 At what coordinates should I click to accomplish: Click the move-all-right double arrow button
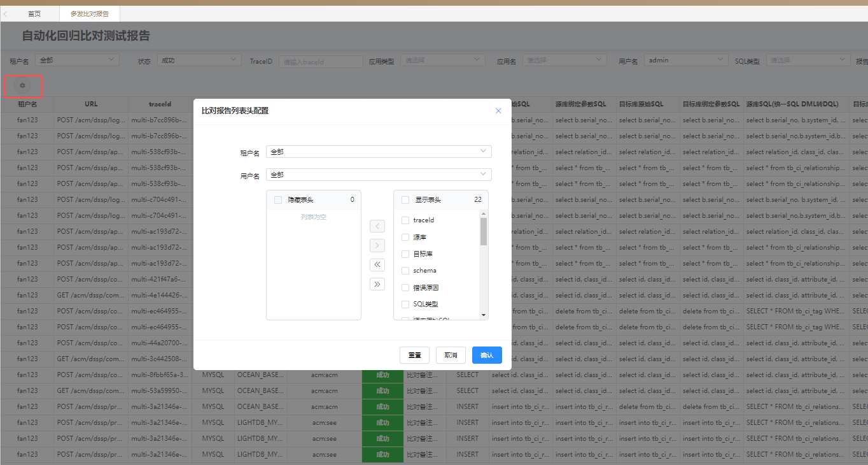[377, 283]
